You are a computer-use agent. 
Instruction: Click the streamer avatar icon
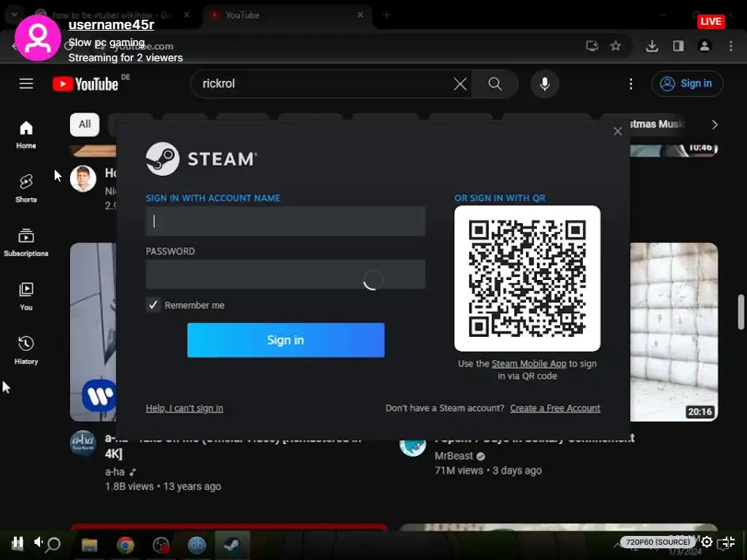tap(38, 38)
